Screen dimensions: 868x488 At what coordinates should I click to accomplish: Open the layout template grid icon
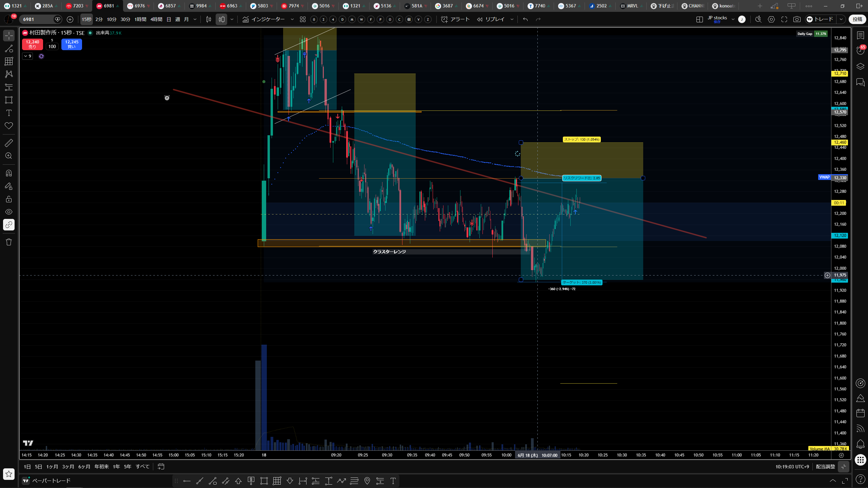[x=303, y=19]
